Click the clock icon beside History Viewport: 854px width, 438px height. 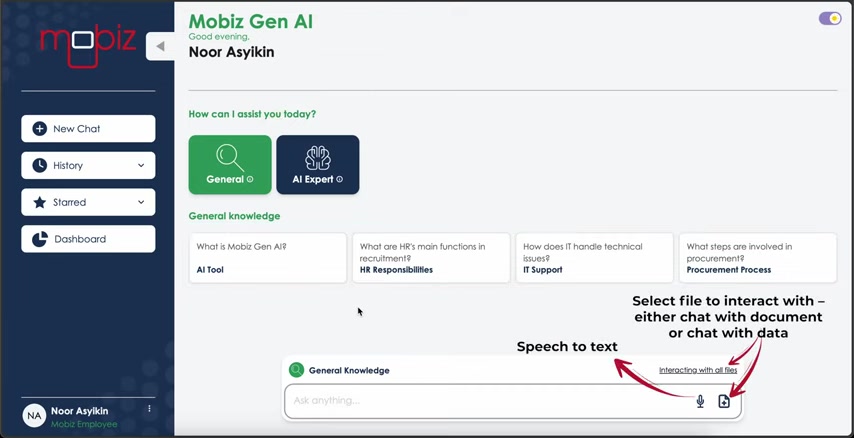pos(39,166)
